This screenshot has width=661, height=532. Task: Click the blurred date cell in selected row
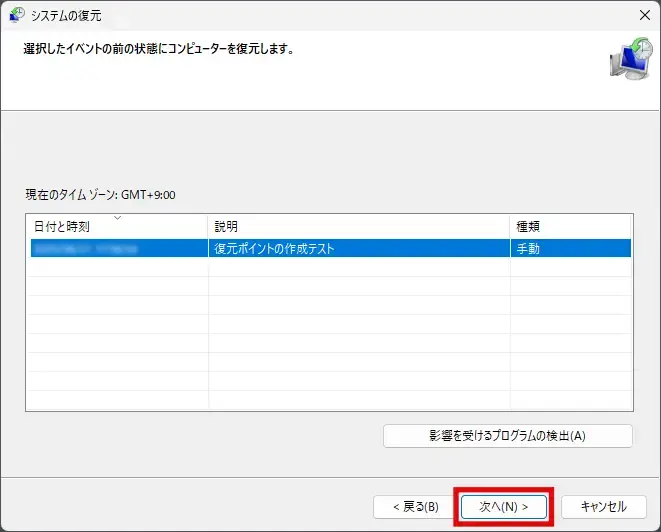coord(119,248)
